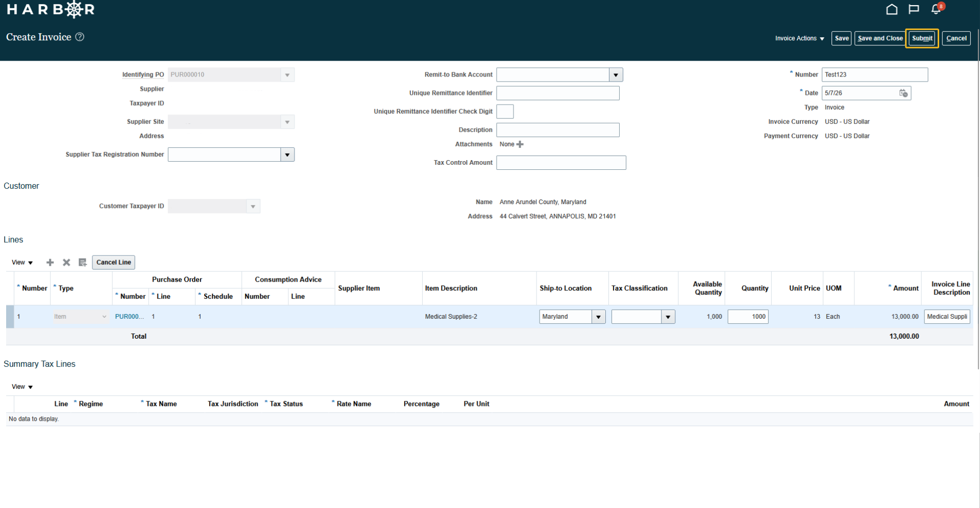Add a new invoice line
The width and height of the screenshot is (980, 508).
pyautogui.click(x=50, y=262)
